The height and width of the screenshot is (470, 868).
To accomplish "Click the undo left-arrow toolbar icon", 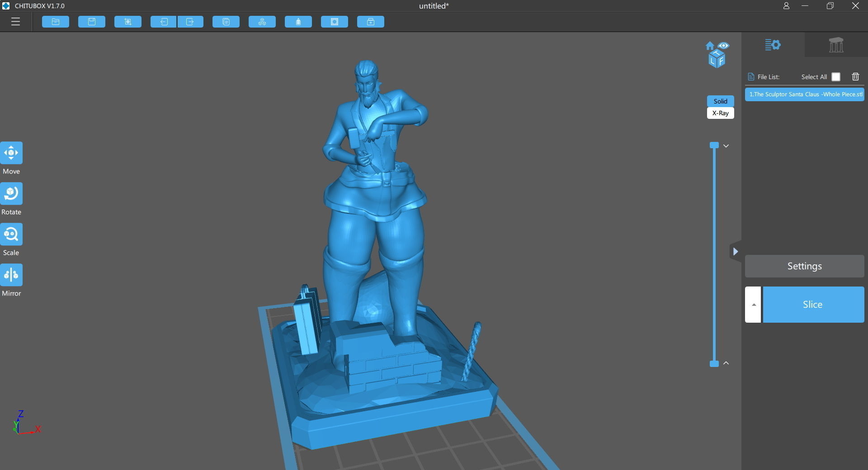I will (164, 22).
